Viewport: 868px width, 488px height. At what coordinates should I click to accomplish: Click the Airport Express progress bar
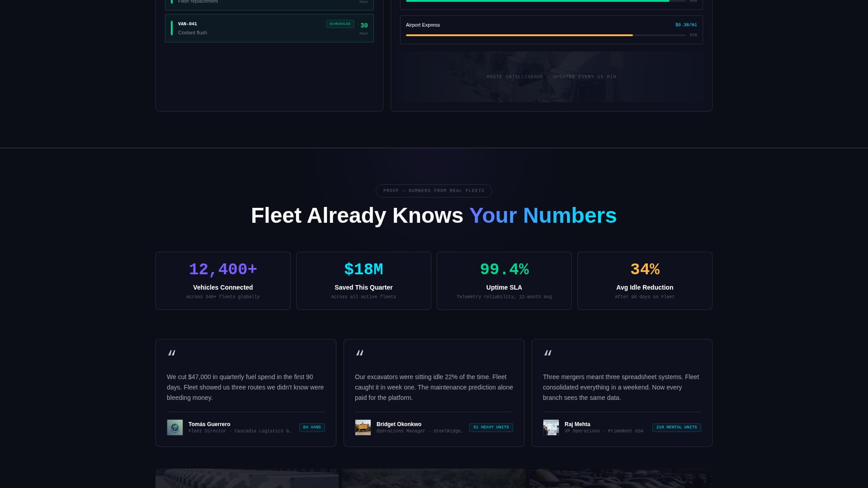(519, 35)
